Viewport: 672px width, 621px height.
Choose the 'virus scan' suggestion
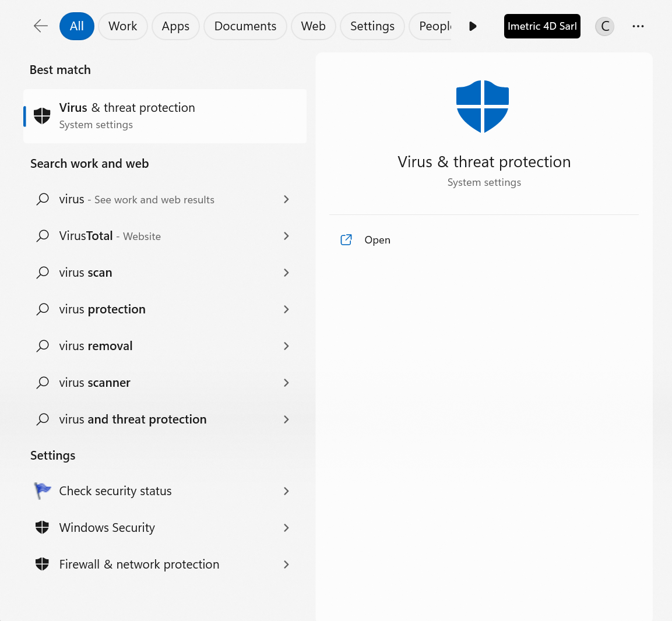[165, 273]
